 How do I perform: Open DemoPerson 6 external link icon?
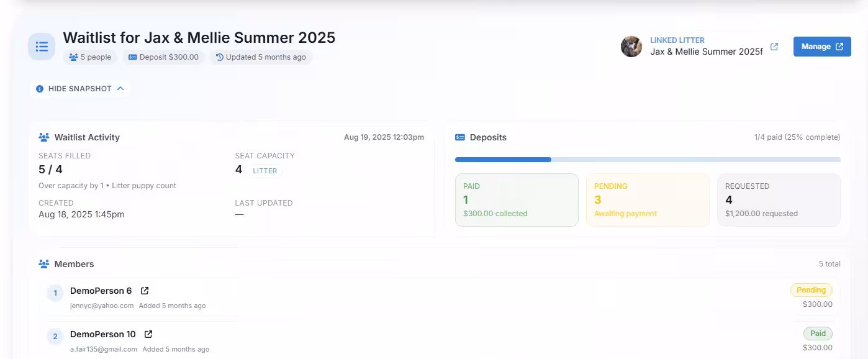pyautogui.click(x=145, y=291)
